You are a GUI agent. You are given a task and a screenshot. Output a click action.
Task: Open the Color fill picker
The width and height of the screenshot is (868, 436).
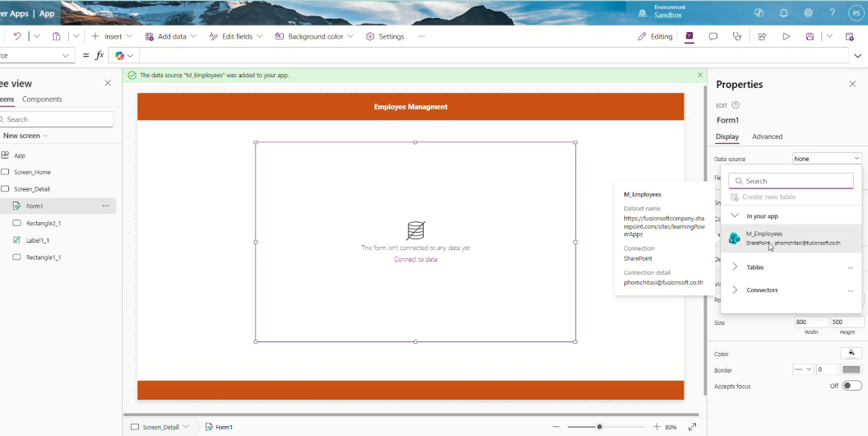[x=852, y=354]
